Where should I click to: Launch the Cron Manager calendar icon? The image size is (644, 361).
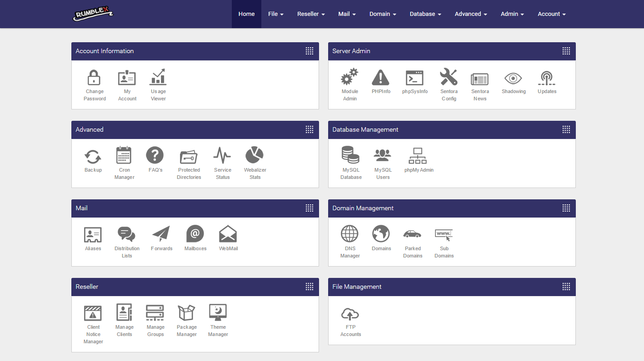click(124, 156)
